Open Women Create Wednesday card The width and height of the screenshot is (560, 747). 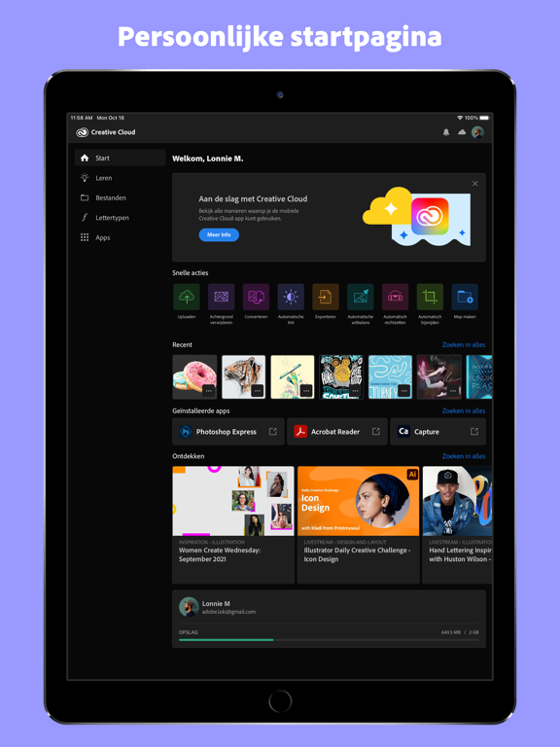[x=233, y=524]
